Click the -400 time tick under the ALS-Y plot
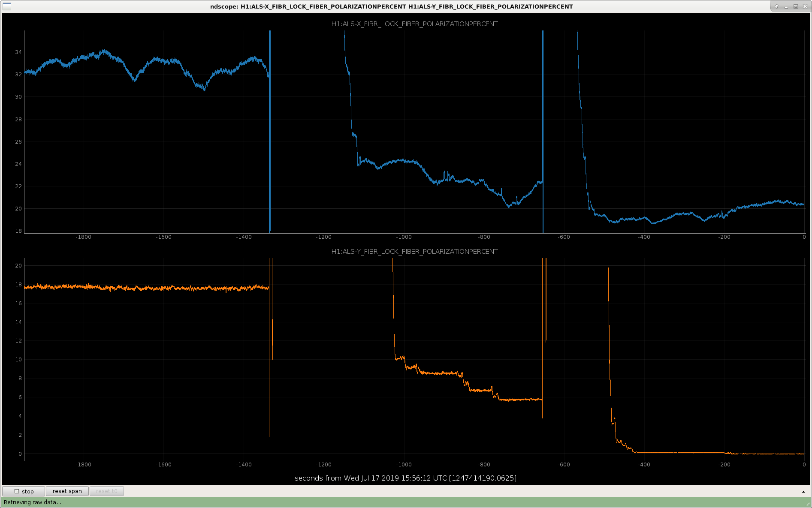 point(644,465)
